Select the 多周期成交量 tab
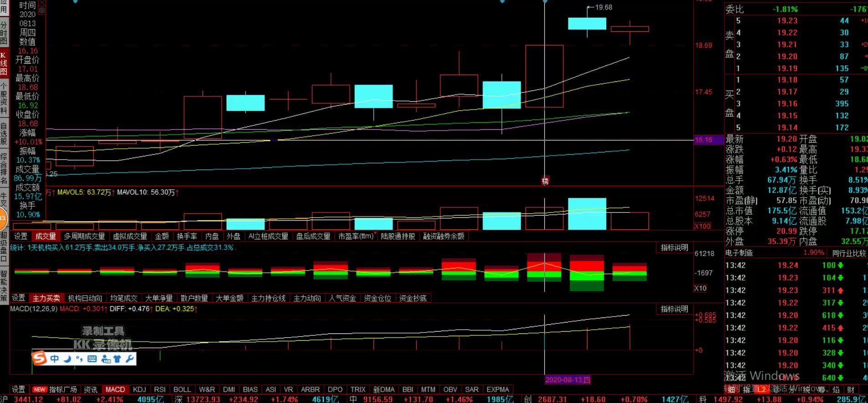 (84, 236)
